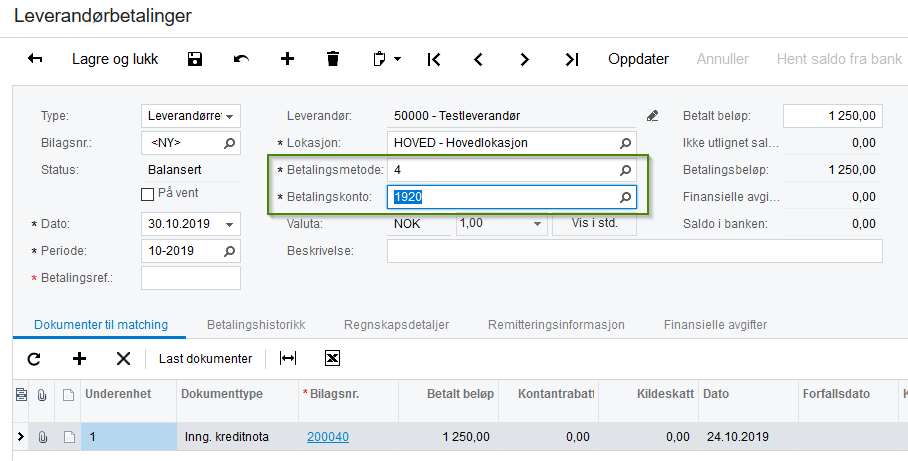The width and height of the screenshot is (908, 461).
Task: Click the back arrow icon
Action: point(35,59)
